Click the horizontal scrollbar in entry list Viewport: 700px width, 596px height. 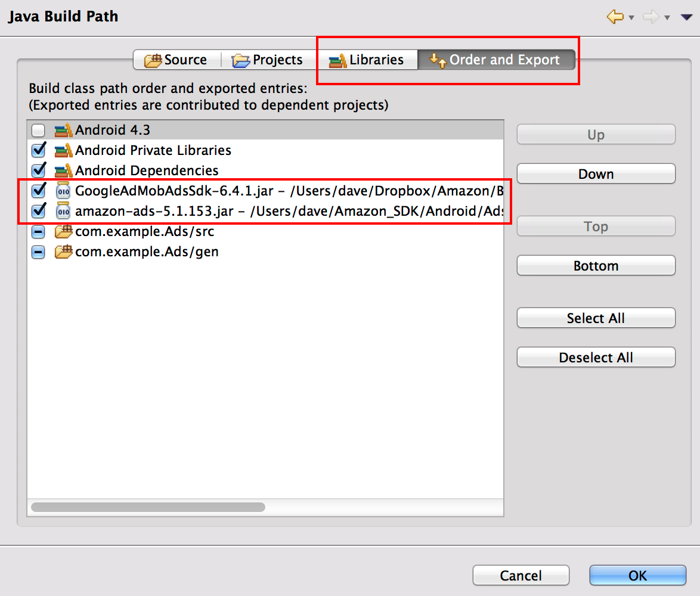pyautogui.click(x=148, y=507)
